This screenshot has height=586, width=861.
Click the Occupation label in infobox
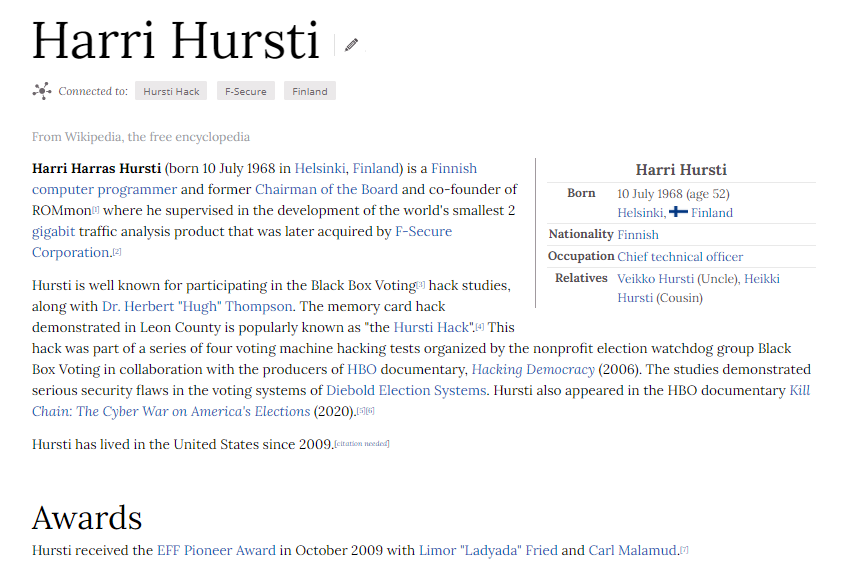[581, 256]
